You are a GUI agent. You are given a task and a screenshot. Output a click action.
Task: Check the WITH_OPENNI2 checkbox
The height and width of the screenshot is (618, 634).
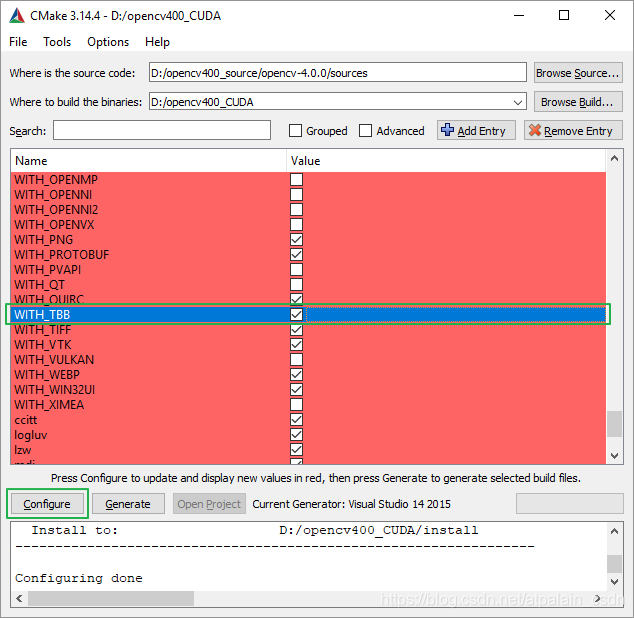pyautogui.click(x=296, y=210)
